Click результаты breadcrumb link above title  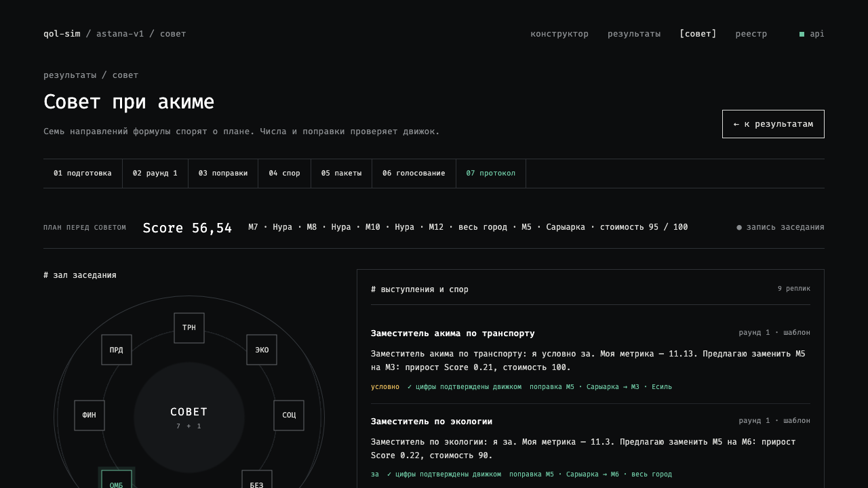point(70,75)
